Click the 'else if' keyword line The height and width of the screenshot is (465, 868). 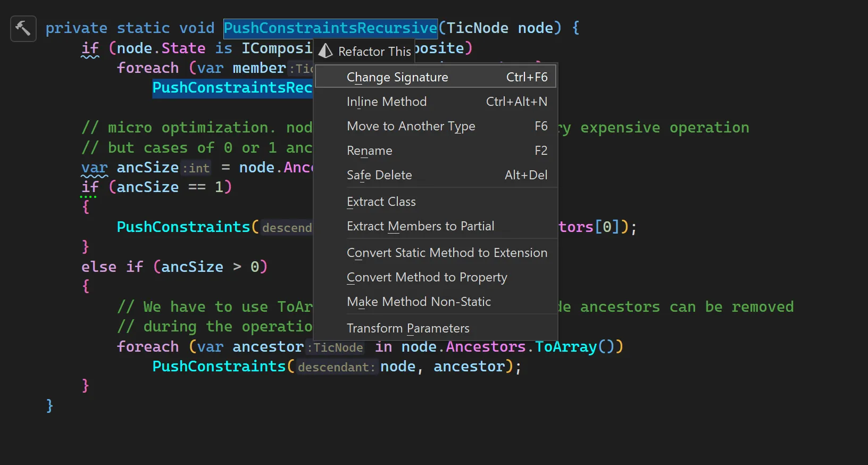coord(112,267)
